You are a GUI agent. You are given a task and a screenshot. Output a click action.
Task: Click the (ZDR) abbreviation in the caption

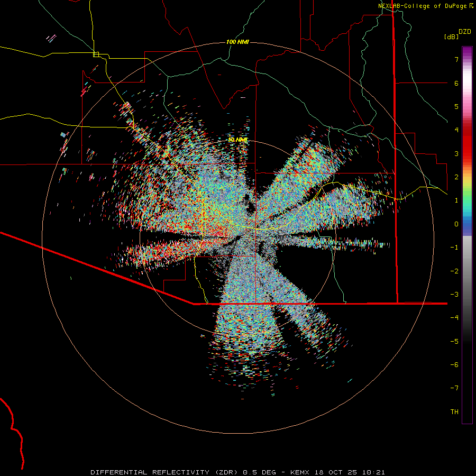click(x=227, y=472)
